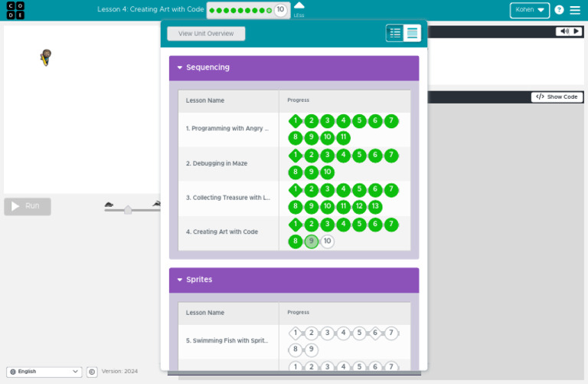The width and height of the screenshot is (588, 384).
Task: Open level 1 of Collecting Treasure lesson
Action: click(x=296, y=189)
